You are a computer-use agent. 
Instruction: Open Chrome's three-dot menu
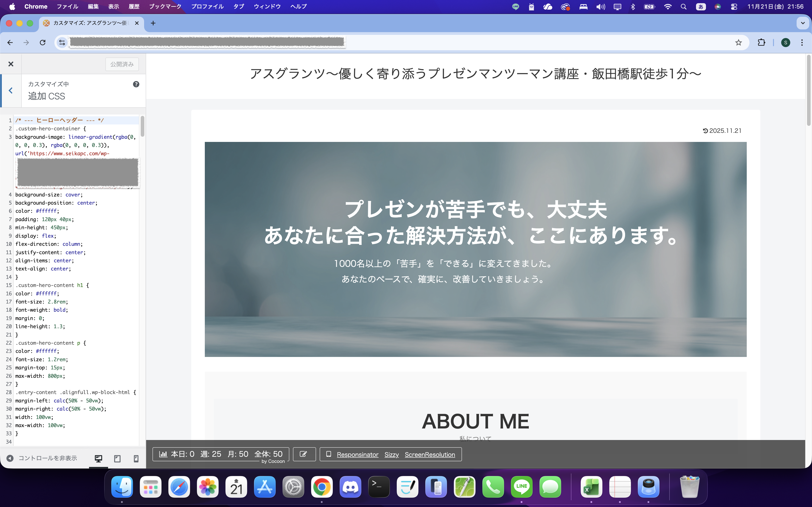pyautogui.click(x=802, y=42)
